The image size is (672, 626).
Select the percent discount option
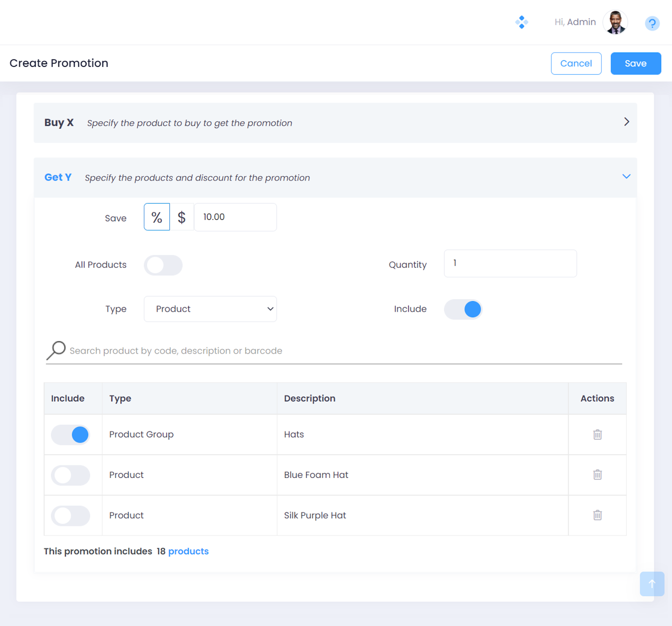tap(157, 217)
